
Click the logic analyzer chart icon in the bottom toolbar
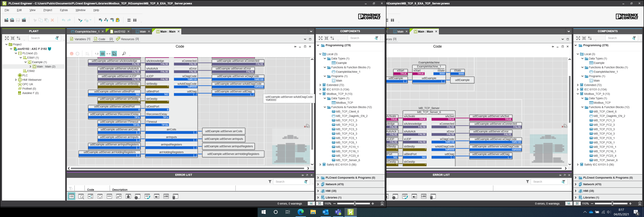pos(119,197)
